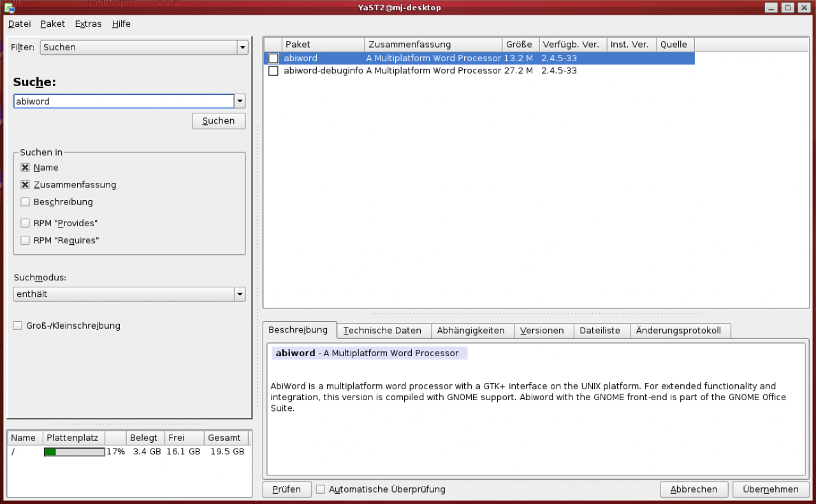
Task: Open the Paket menu
Action: pyautogui.click(x=52, y=24)
